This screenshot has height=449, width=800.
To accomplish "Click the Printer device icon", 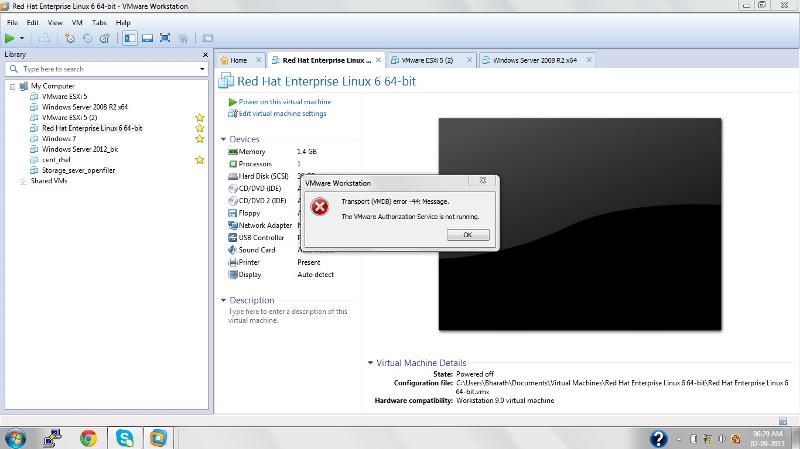I will coord(233,262).
